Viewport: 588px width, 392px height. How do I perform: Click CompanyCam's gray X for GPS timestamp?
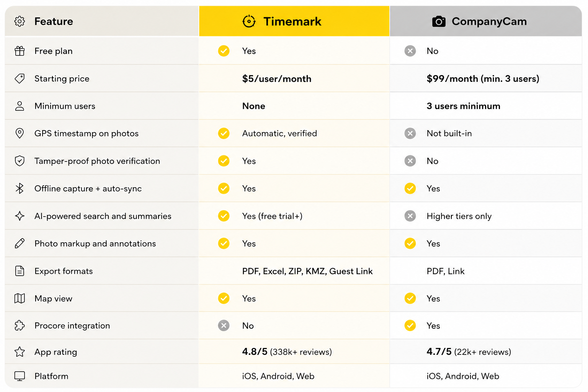pyautogui.click(x=410, y=133)
